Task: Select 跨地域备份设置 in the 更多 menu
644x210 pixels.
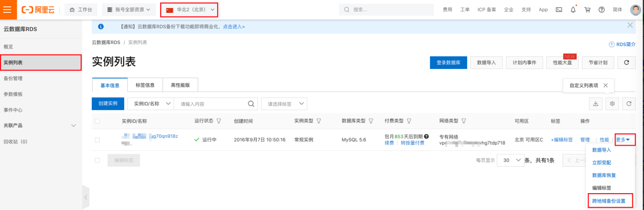Action: (x=609, y=201)
